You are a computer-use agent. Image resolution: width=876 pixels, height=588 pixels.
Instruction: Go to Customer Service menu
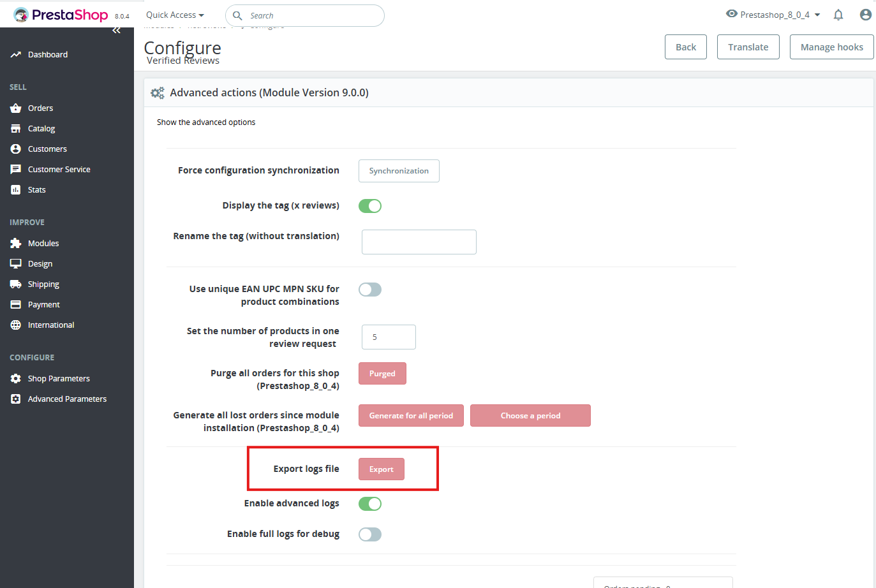[59, 170]
